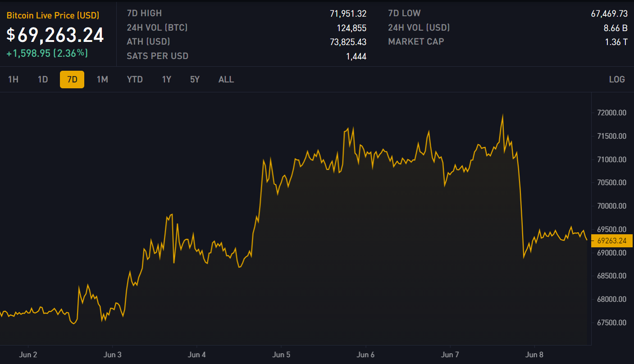Click the orange 69263.24 price tag on axis
The image size is (634, 364).
click(611, 241)
